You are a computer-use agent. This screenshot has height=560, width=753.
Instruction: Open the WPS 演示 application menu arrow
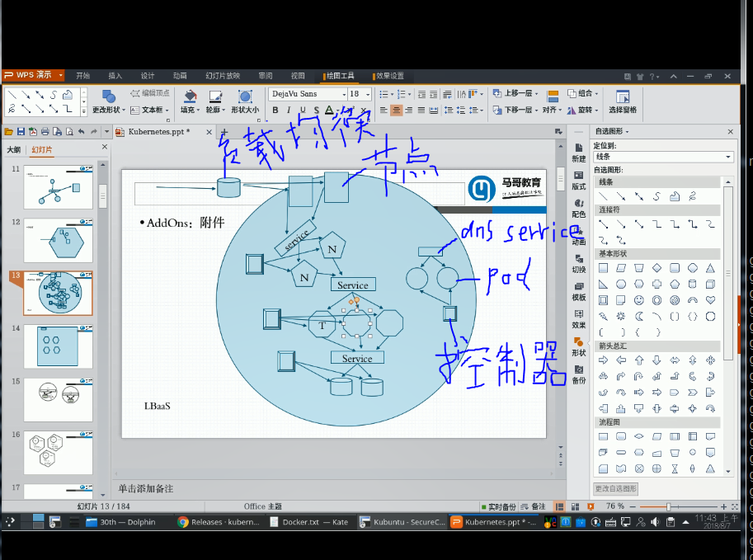pyautogui.click(x=60, y=75)
